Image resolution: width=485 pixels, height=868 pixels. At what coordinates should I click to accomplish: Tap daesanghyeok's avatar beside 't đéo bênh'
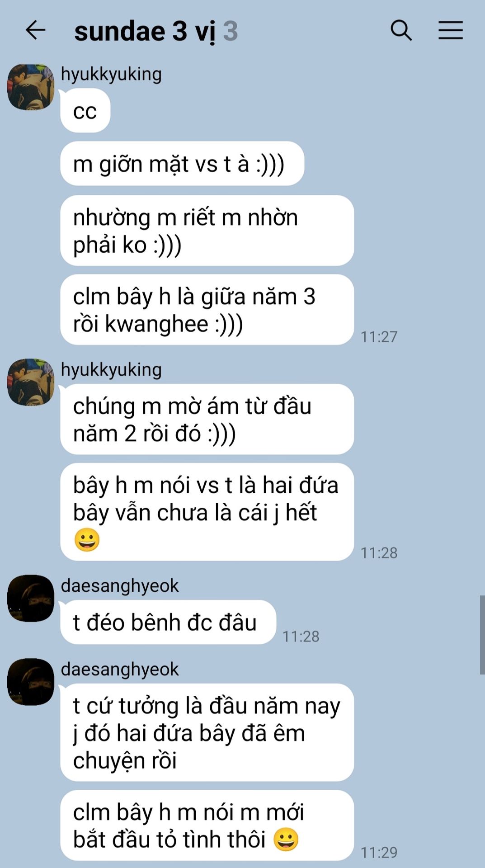point(31,598)
